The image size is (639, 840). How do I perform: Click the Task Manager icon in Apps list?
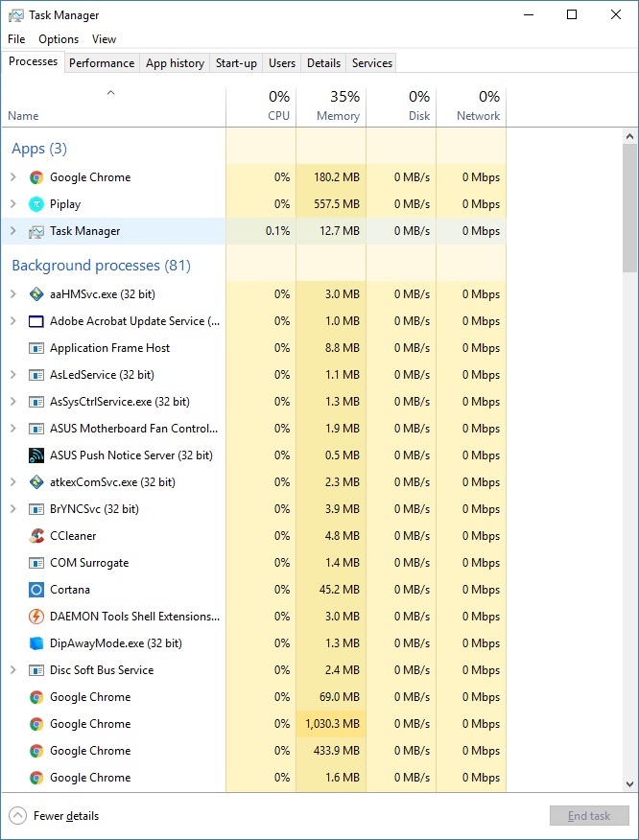[35, 231]
